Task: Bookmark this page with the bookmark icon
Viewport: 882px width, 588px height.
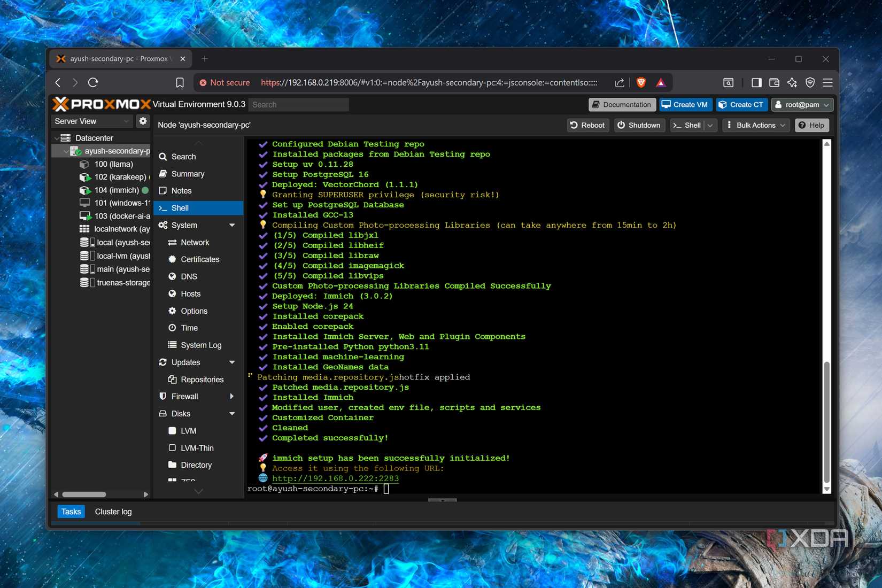Action: [x=180, y=82]
